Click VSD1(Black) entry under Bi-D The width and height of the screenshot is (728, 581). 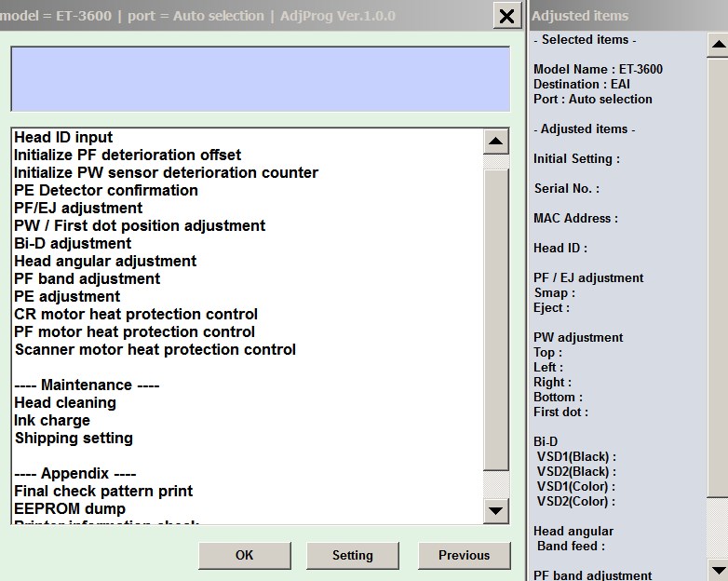(x=576, y=456)
